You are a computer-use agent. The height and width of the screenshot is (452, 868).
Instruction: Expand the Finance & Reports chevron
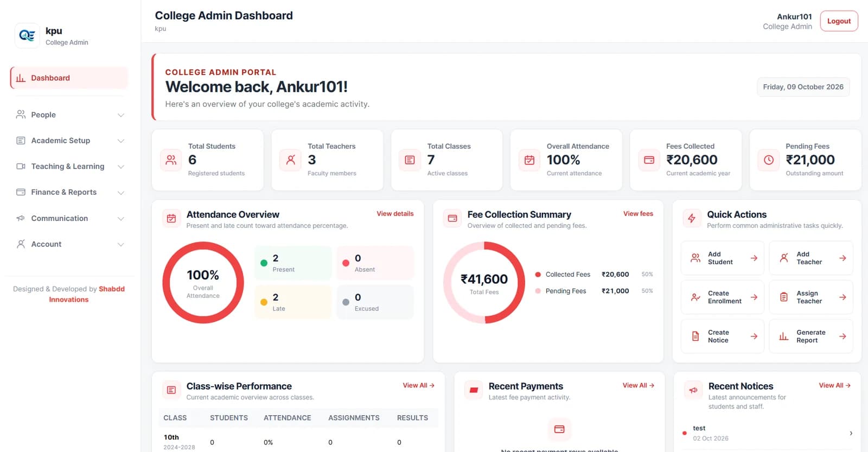pos(121,193)
